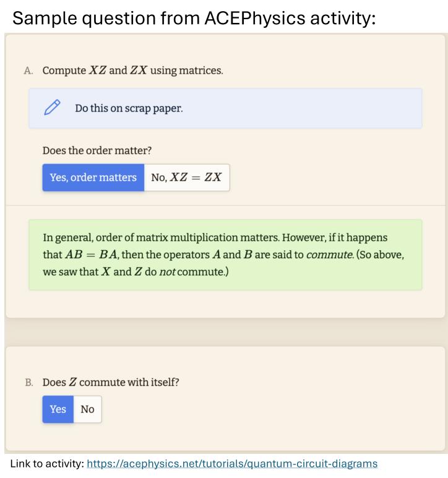Click the AB = BA equation text
Viewport: 448px width, 478px height.
click(91, 254)
